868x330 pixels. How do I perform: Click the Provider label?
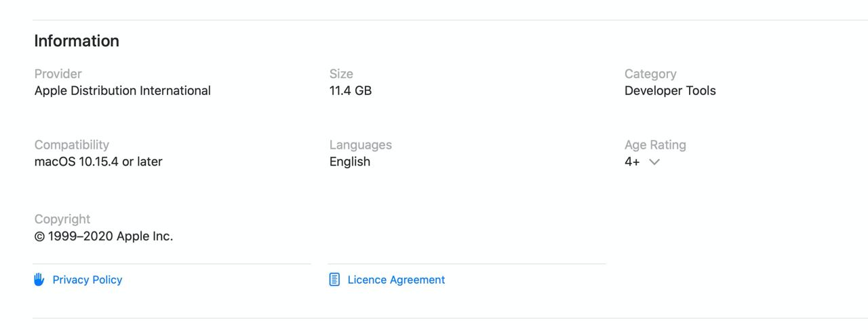click(58, 73)
